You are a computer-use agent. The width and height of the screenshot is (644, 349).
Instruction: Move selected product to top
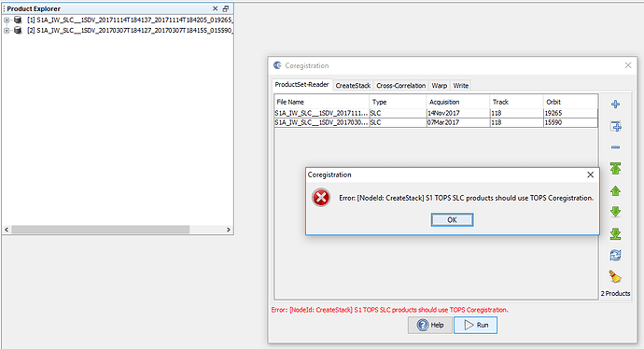[x=615, y=168]
